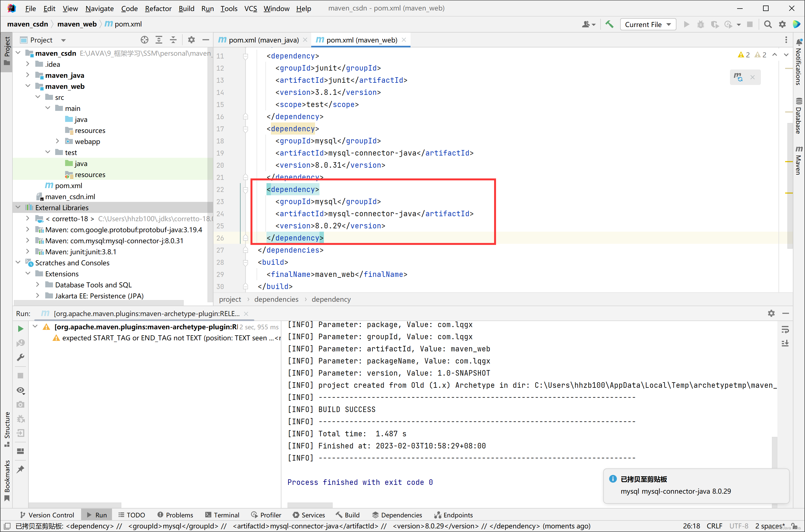This screenshot has height=532, width=805.
Task: Open the Refactor menu
Action: coord(158,9)
